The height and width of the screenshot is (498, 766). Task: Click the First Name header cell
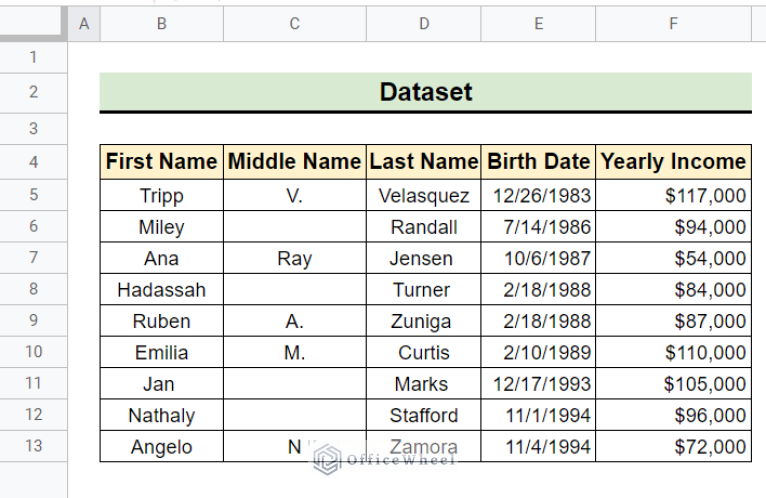(x=162, y=162)
